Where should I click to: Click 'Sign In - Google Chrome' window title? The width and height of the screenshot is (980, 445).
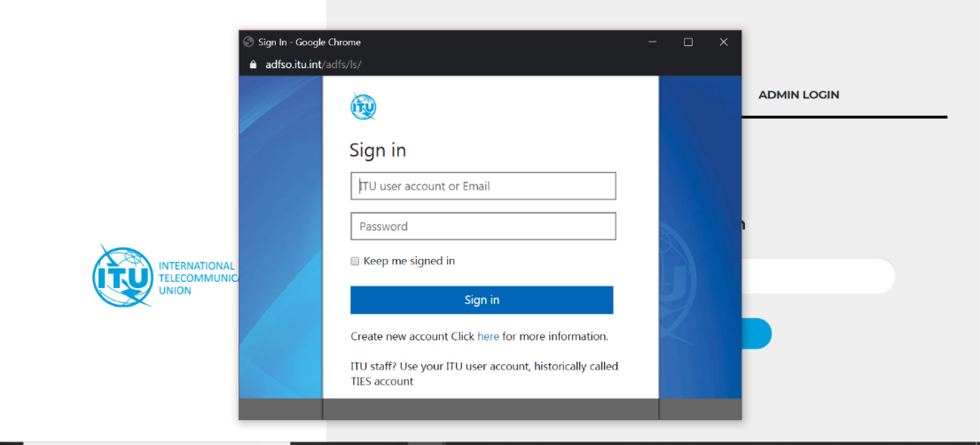(x=310, y=42)
